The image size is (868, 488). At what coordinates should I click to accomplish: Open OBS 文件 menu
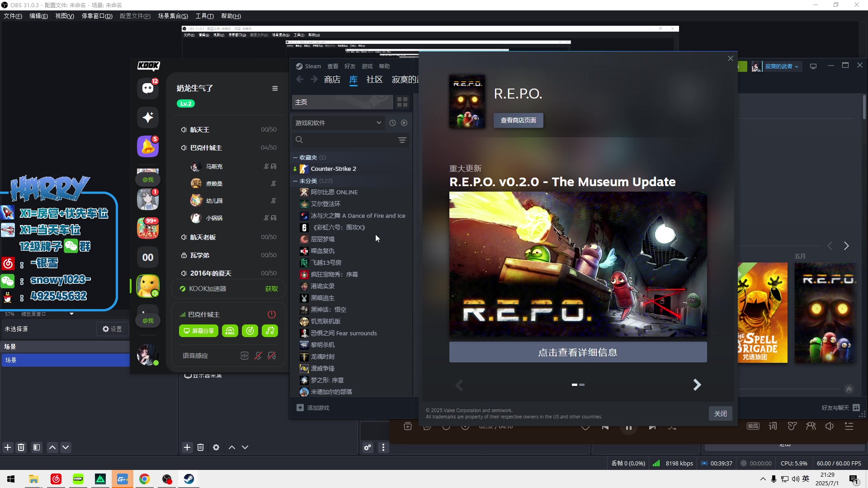pyautogui.click(x=13, y=16)
